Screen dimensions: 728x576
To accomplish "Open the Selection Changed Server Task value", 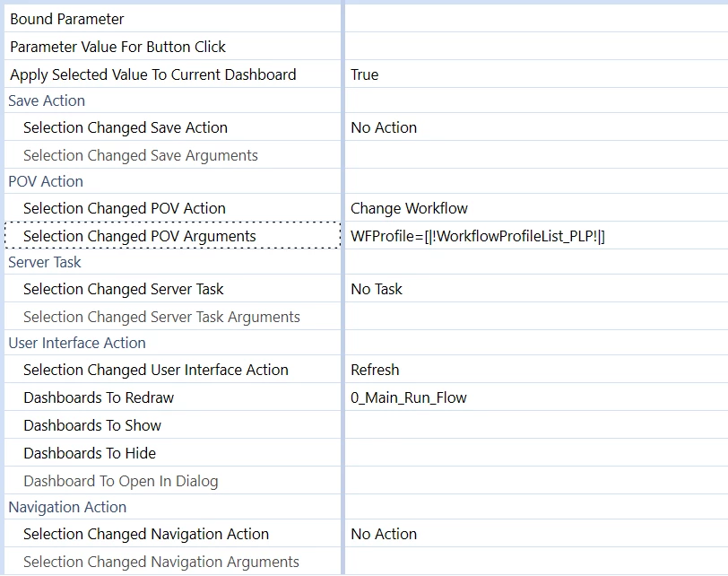I will tap(536, 289).
